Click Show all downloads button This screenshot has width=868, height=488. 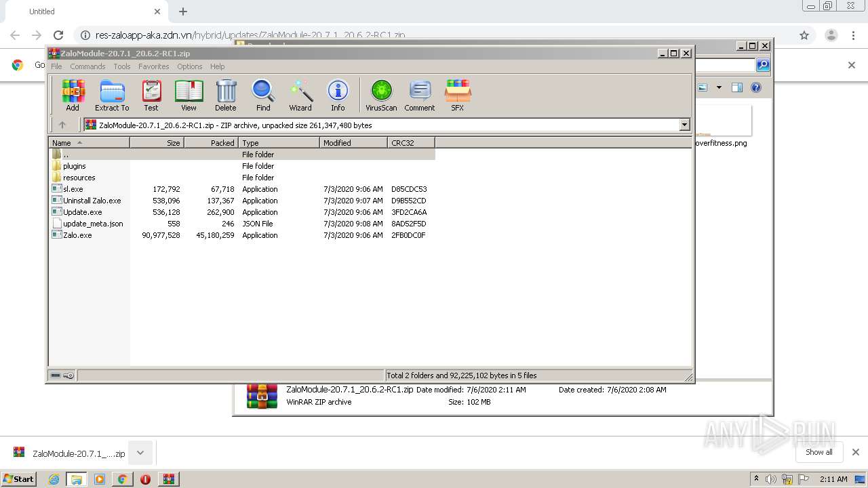[x=818, y=452]
